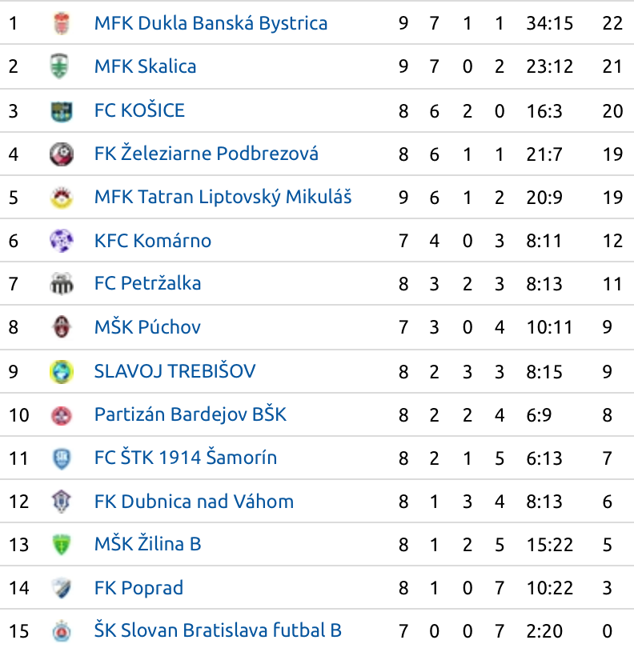
Task: Click the MŠK Púchov crest icon
Action: pyautogui.click(x=62, y=327)
